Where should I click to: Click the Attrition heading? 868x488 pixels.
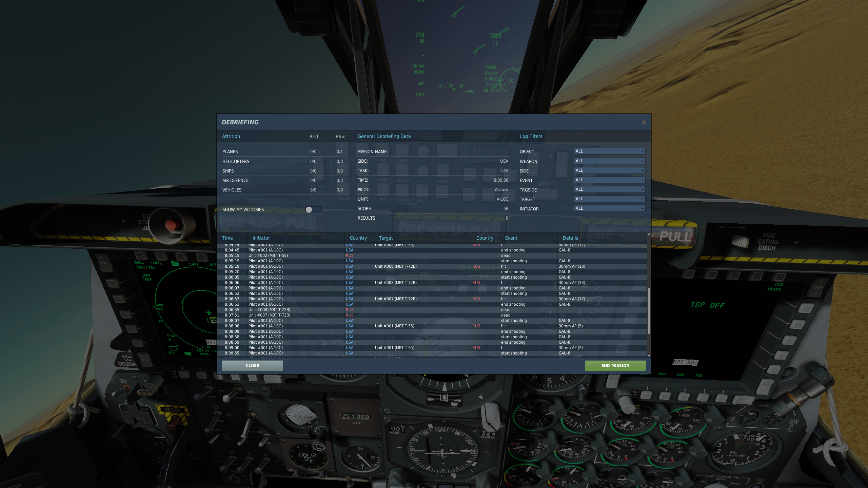(x=231, y=136)
